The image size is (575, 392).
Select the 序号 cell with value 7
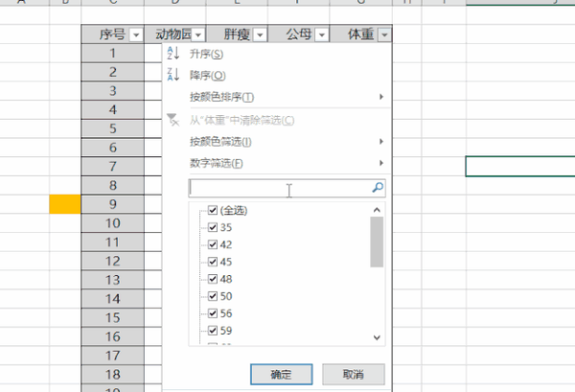(112, 167)
